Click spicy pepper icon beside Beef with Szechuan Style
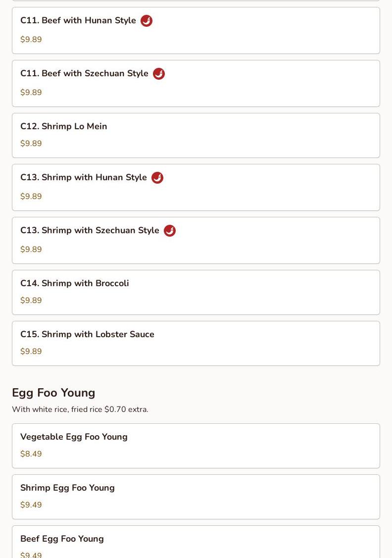This screenshot has width=392, height=558. pos(159,74)
